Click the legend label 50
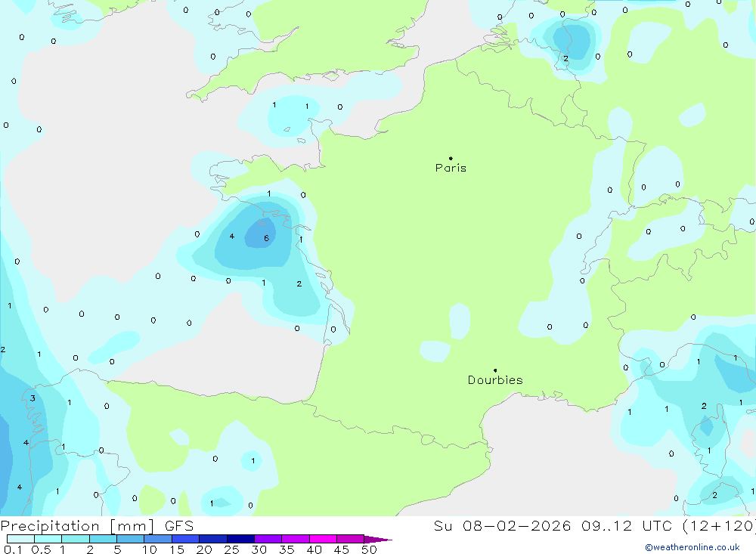This screenshot has width=756, height=554. pyautogui.click(x=369, y=549)
